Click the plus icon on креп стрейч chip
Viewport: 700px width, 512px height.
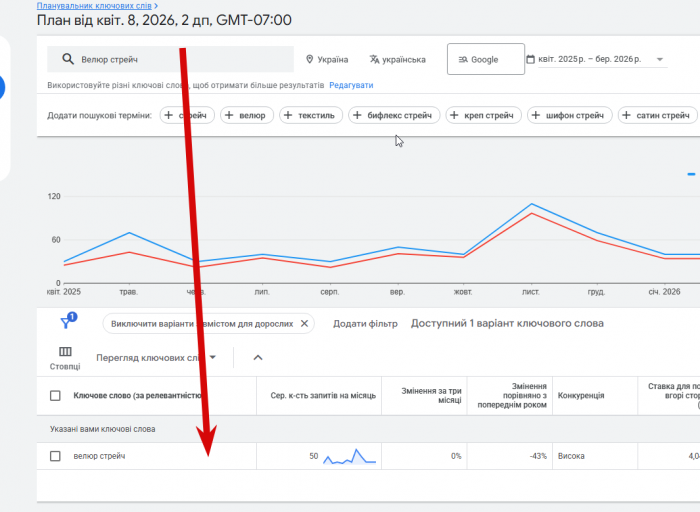pos(454,115)
